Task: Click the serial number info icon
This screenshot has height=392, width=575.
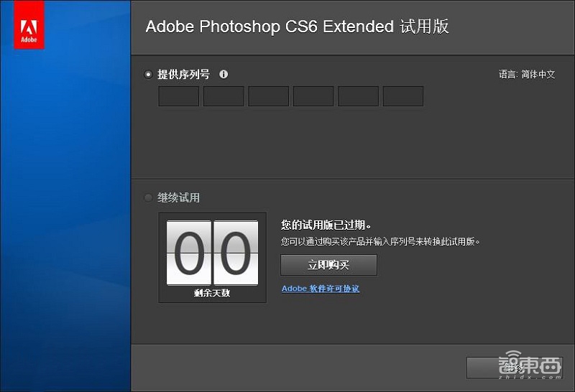Action: point(224,75)
